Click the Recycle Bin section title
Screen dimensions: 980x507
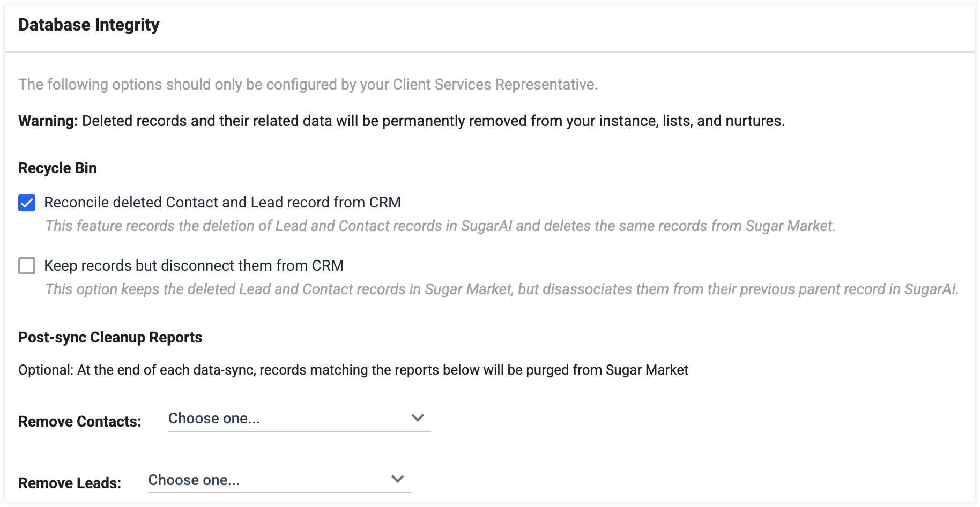[57, 168]
